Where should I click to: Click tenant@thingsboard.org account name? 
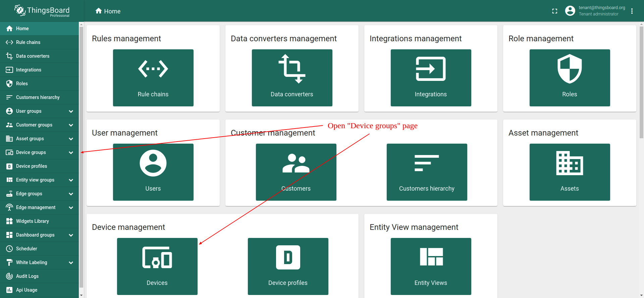coord(602,8)
